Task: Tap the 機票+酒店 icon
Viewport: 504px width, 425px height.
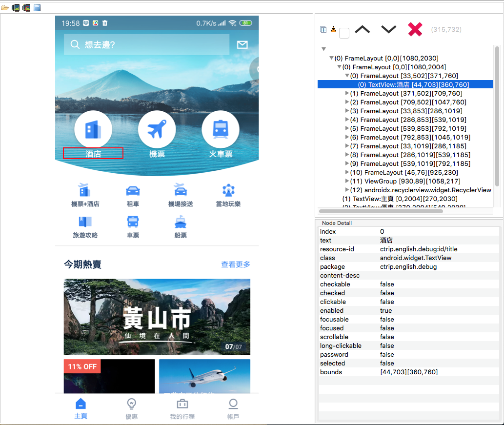Action: (85, 190)
